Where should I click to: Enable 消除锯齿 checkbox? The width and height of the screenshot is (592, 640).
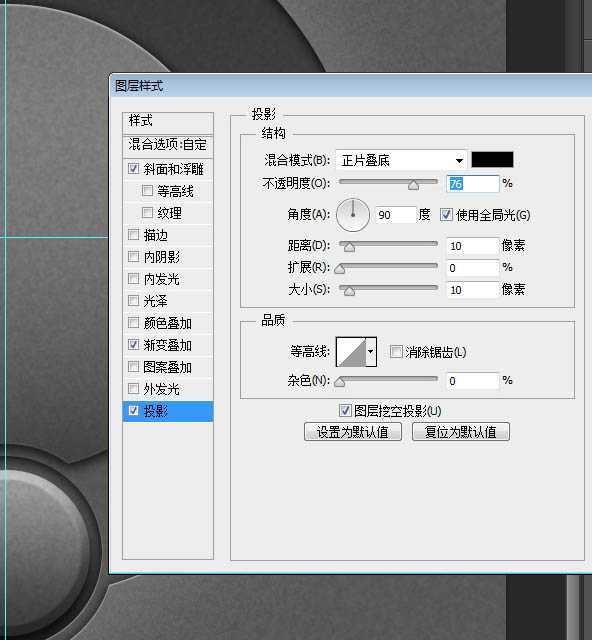click(396, 352)
